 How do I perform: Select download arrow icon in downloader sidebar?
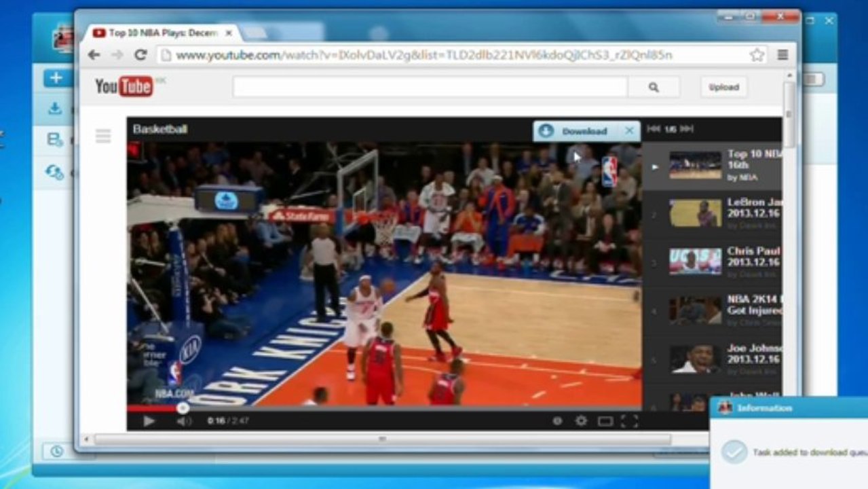point(55,109)
